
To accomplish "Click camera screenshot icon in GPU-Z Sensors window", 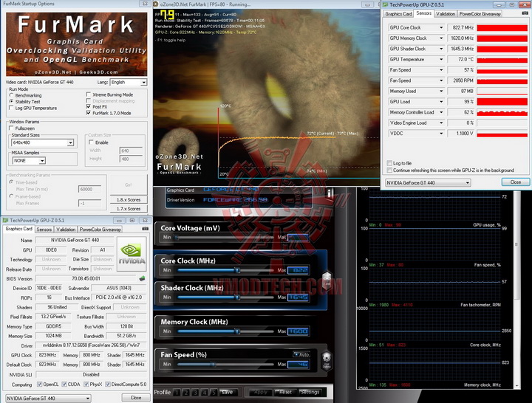I will (525, 13).
